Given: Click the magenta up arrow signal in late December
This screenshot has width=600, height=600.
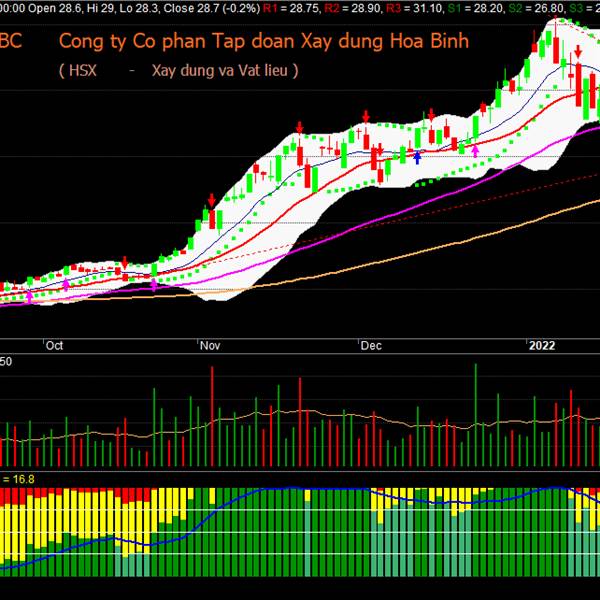Looking at the screenshot, I should [475, 151].
